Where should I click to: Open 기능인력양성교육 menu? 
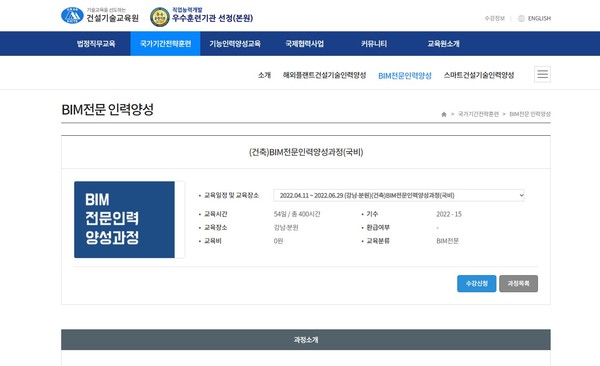tap(235, 44)
